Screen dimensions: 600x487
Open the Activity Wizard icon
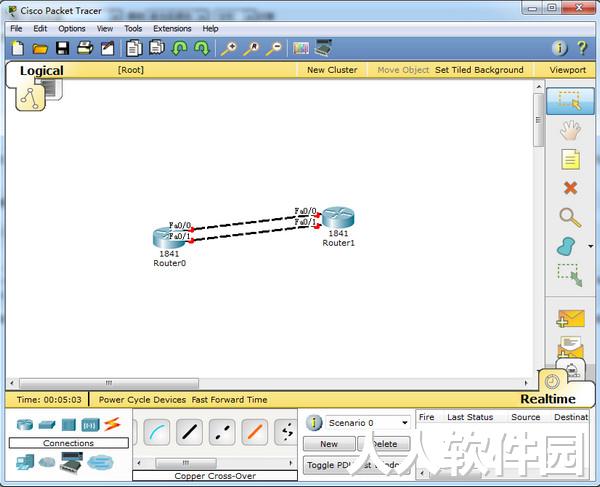[x=108, y=48]
